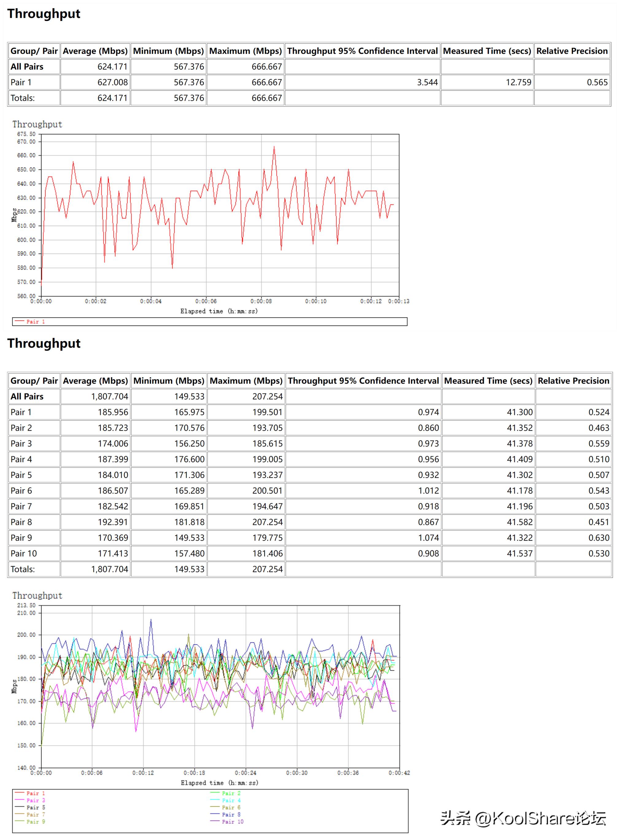
Task: Select the Pair 6 row label
Action: tap(21, 490)
